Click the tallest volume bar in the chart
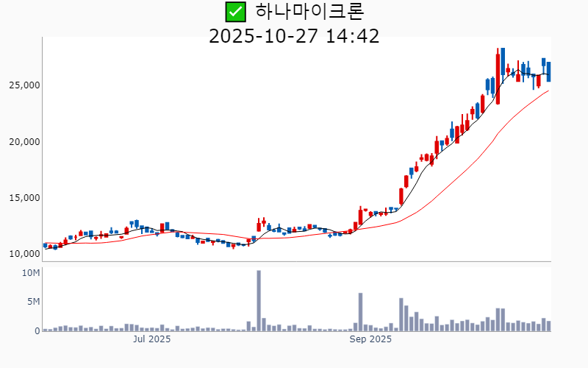 point(259,300)
